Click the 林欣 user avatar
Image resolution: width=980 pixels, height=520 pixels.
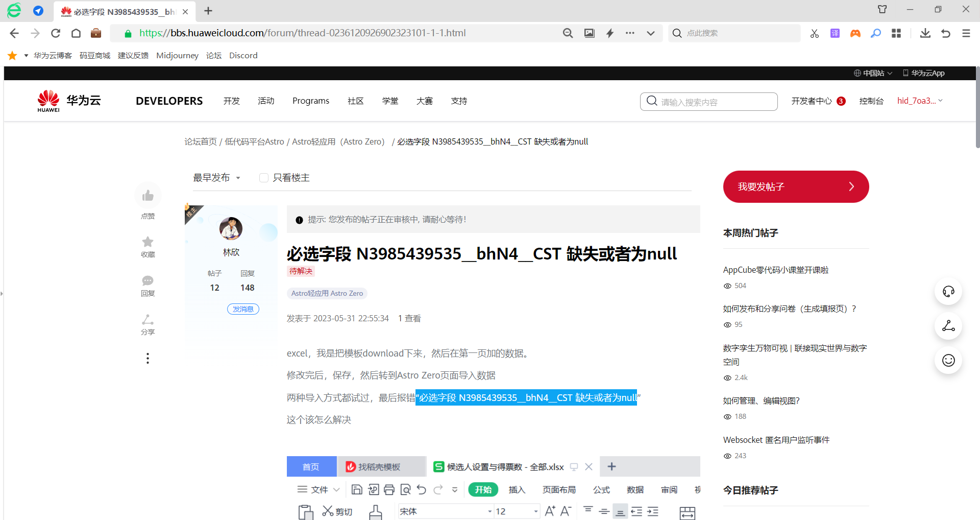(231, 228)
